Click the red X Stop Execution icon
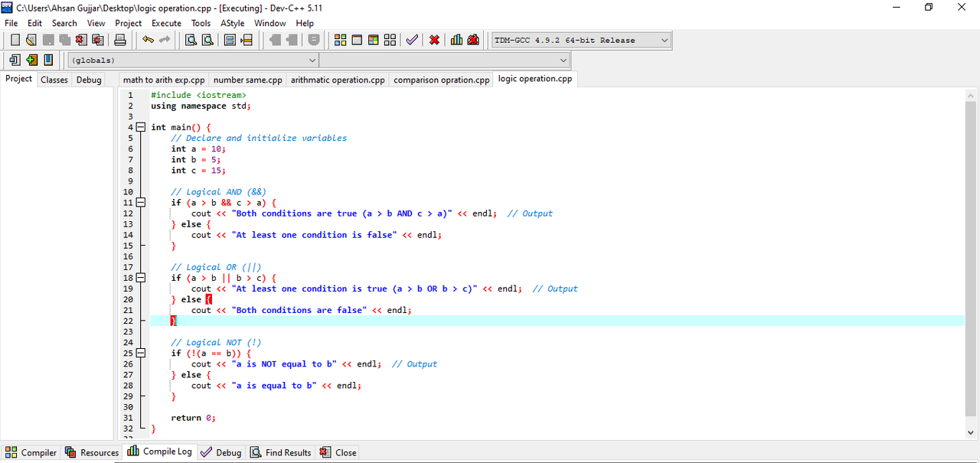Screen dimensions: 980x463 point(434,40)
